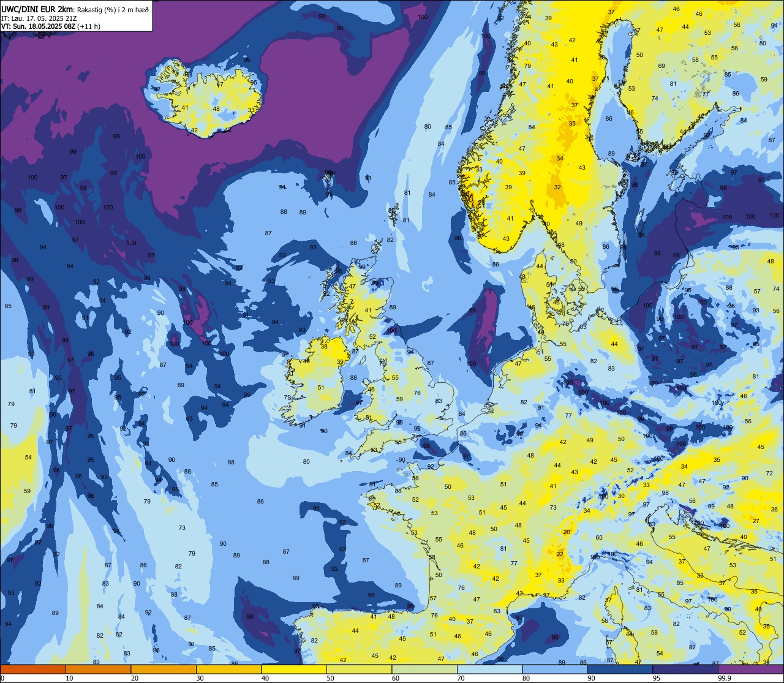Click the legend tick label '99.9'
Viewport: 784px width, 683px height.
(725, 678)
